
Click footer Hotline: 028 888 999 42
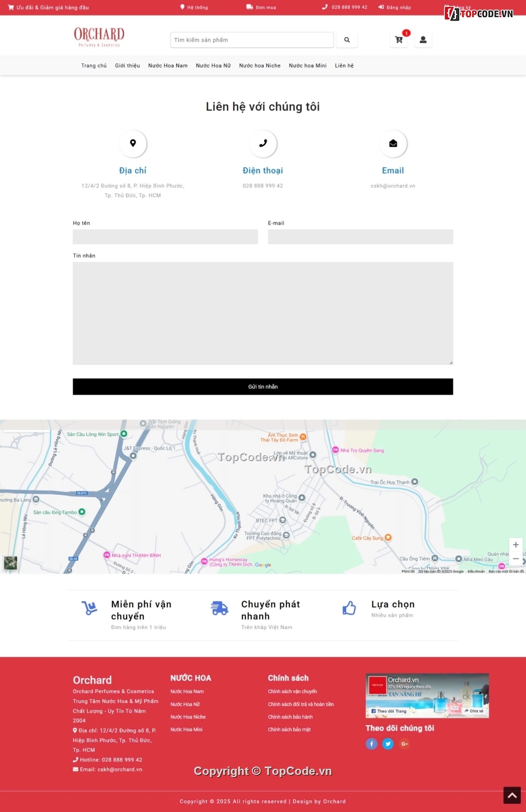(x=108, y=759)
